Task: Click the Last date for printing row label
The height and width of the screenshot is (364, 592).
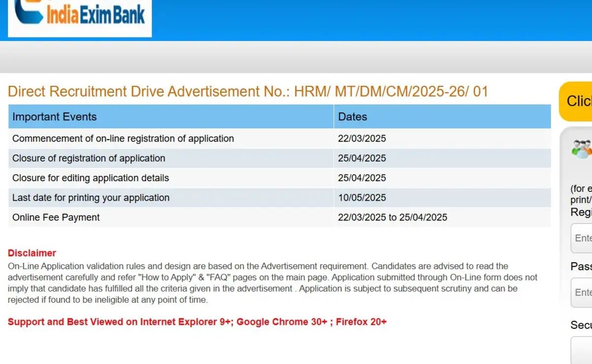Action: click(x=91, y=198)
